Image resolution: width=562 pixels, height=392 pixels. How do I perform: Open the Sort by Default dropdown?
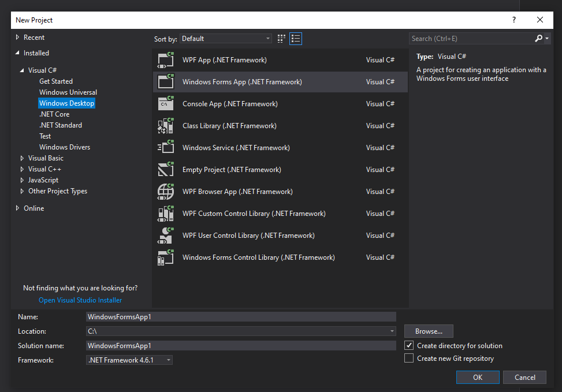[225, 39]
